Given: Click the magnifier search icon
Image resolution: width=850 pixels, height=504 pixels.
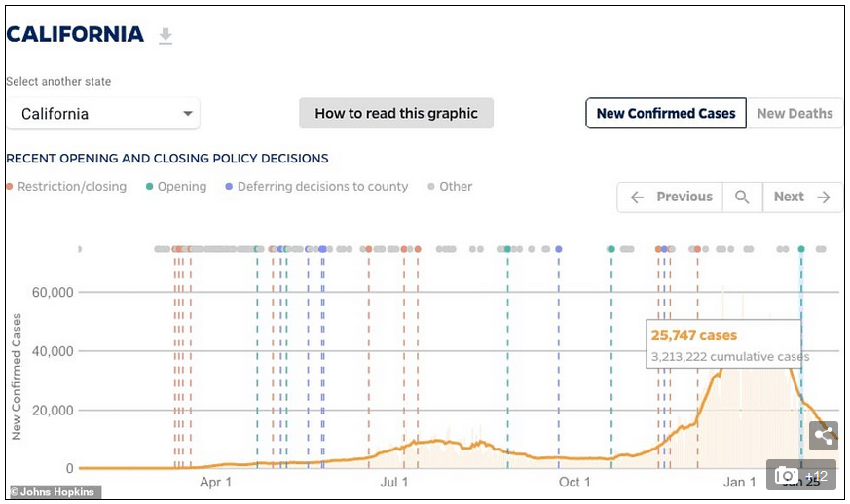Looking at the screenshot, I should point(742,197).
